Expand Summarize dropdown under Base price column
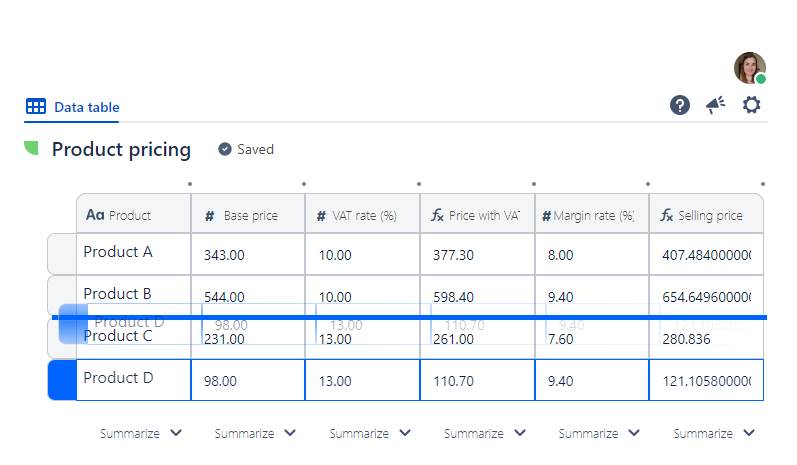This screenshot has height=465, width=797. point(256,433)
